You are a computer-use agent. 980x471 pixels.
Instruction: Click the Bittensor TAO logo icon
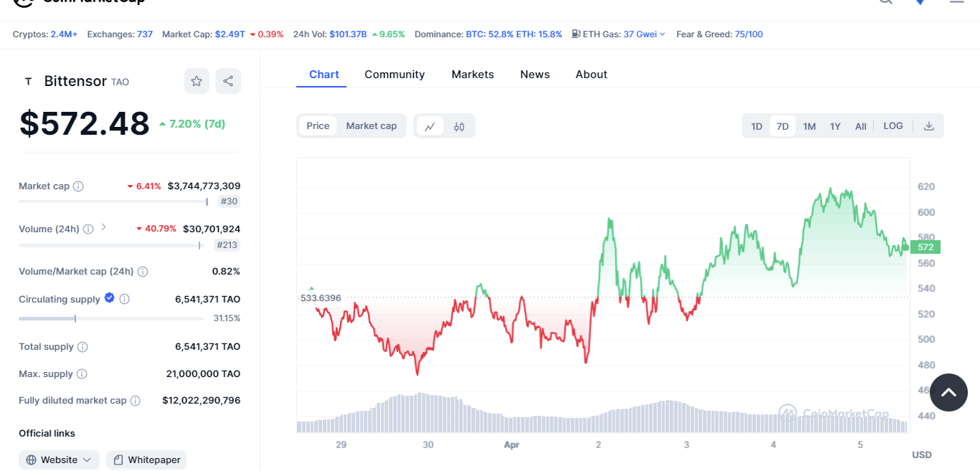pyautogui.click(x=29, y=82)
